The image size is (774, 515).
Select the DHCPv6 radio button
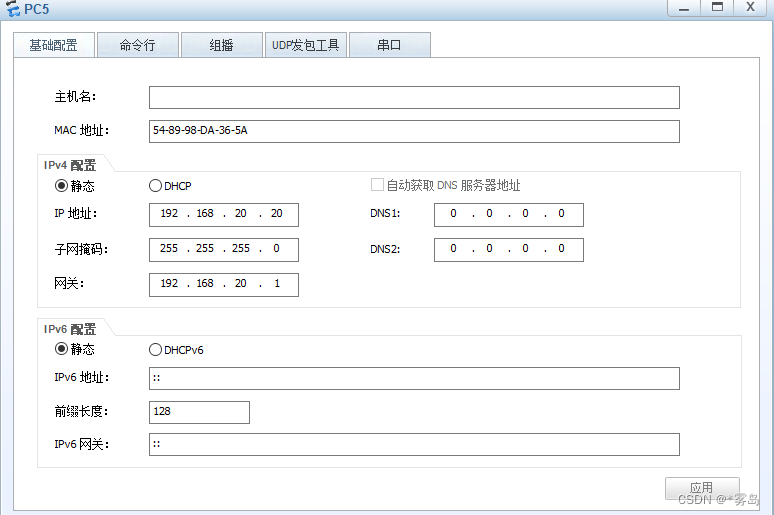[155, 350]
